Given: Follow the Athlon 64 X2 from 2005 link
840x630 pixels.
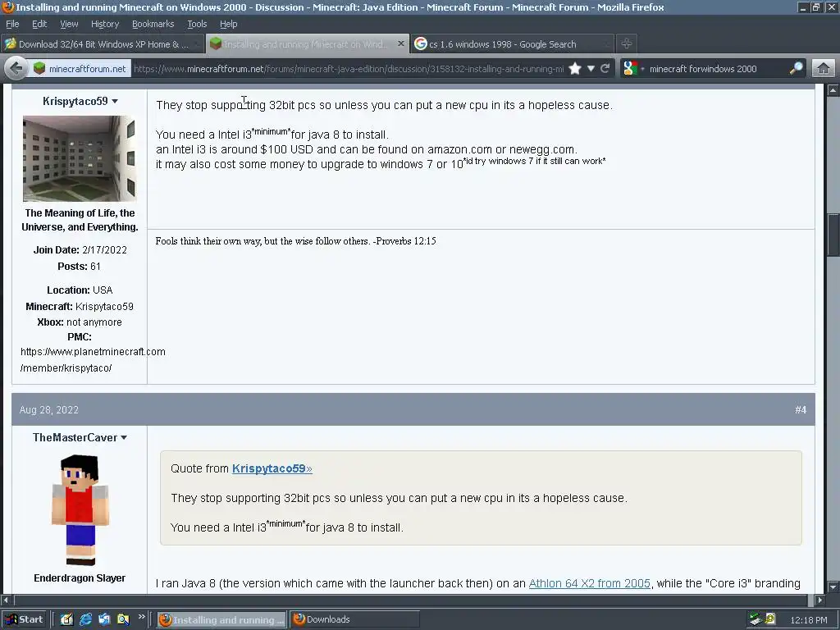Looking at the screenshot, I should pos(589,583).
